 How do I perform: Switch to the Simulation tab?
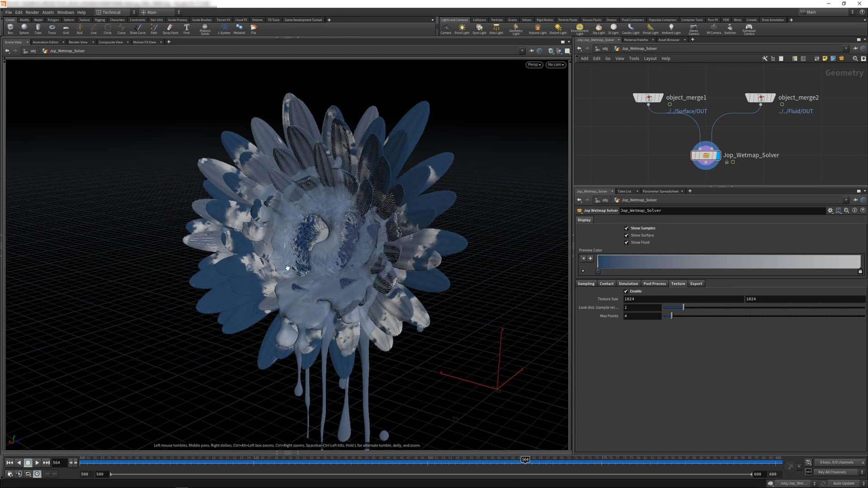pos(628,283)
